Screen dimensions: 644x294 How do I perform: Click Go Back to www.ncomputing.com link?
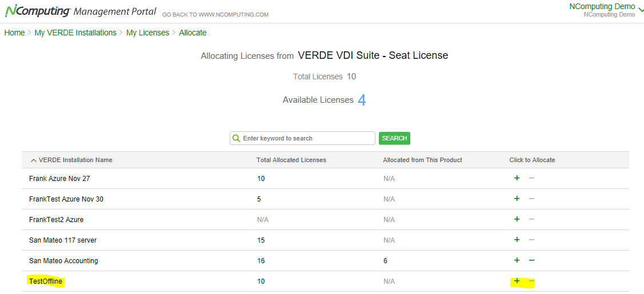(x=215, y=14)
